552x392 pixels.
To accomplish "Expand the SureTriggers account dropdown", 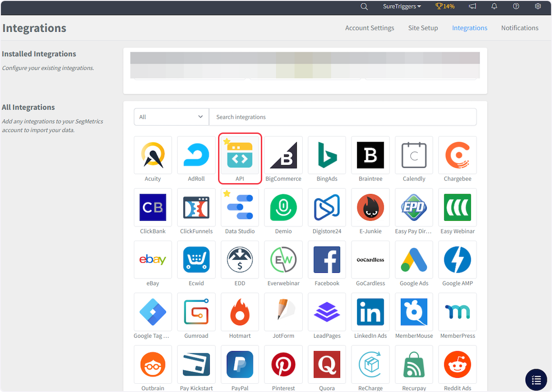I will (402, 6).
